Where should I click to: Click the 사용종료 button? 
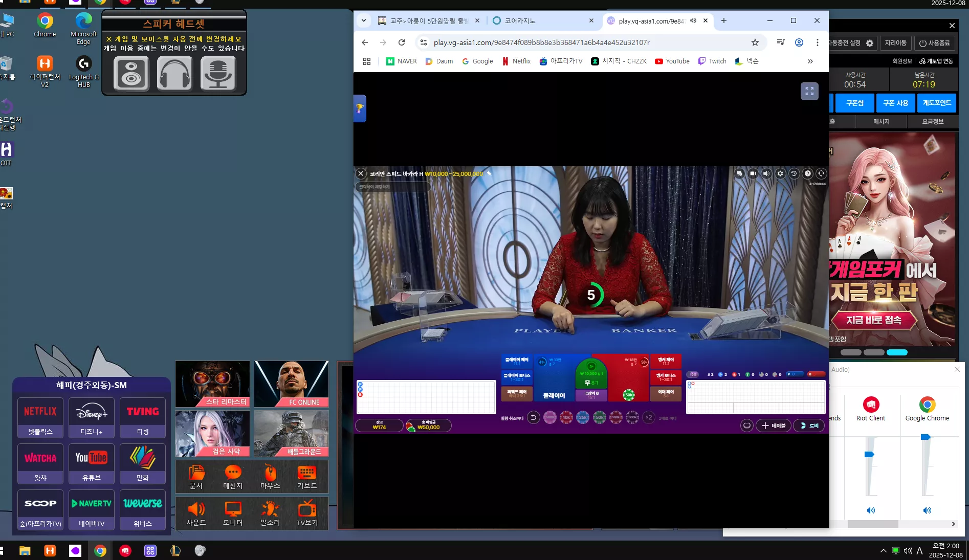(x=934, y=43)
